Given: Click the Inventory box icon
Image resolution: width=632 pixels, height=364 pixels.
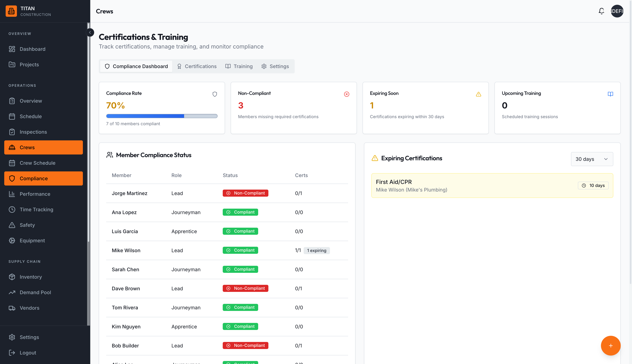Looking at the screenshot, I should click(12, 277).
